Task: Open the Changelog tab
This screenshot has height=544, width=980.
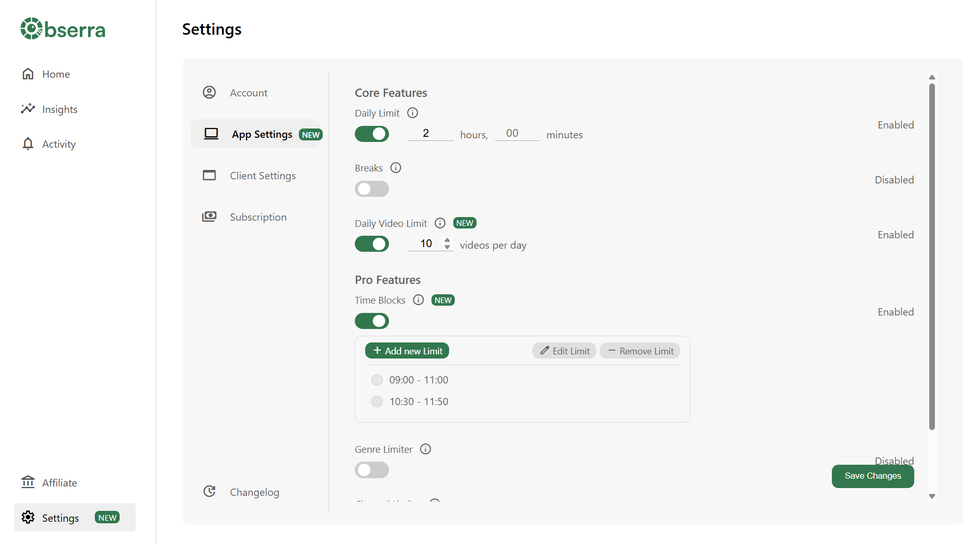Action: 254,492
